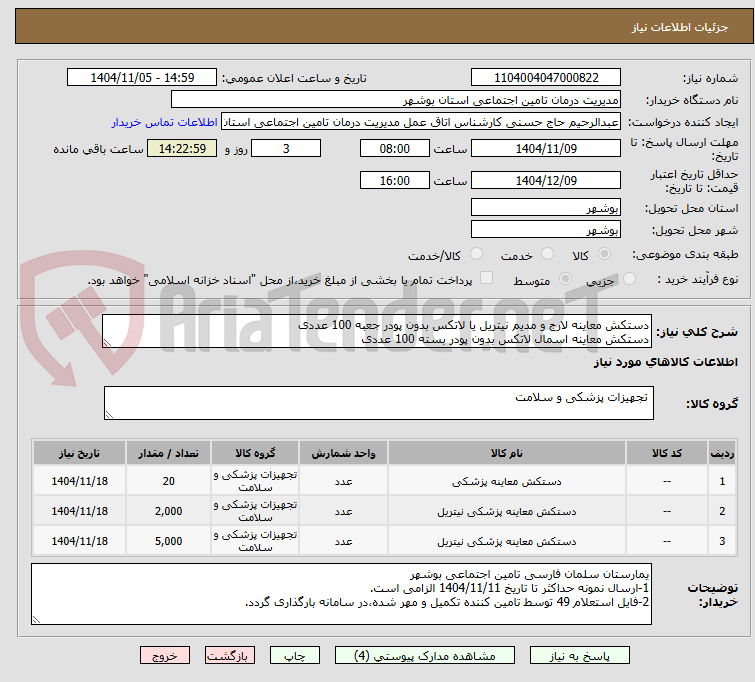Click the بازگشت back button
This screenshot has width=755, height=682.
230,656
